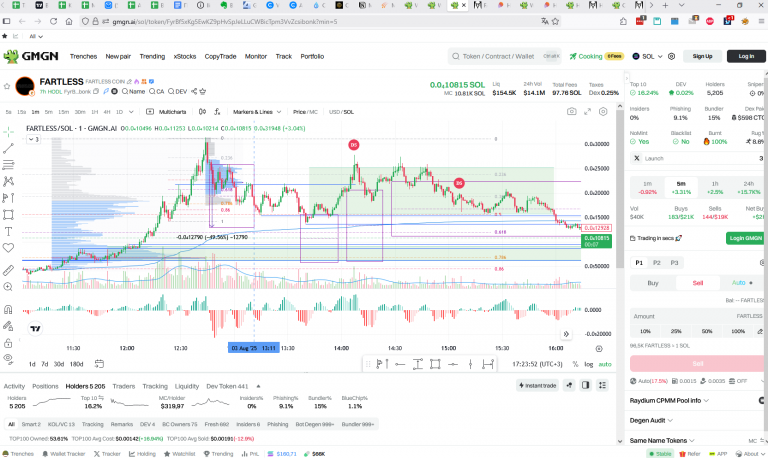Switch to the Activity tab
Viewport: 768px width, 458px height.
14,386
